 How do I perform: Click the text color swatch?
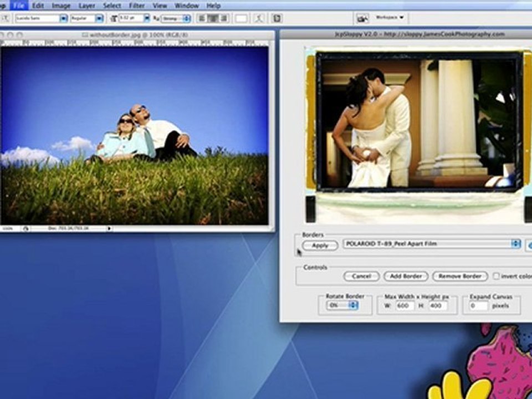[241, 19]
